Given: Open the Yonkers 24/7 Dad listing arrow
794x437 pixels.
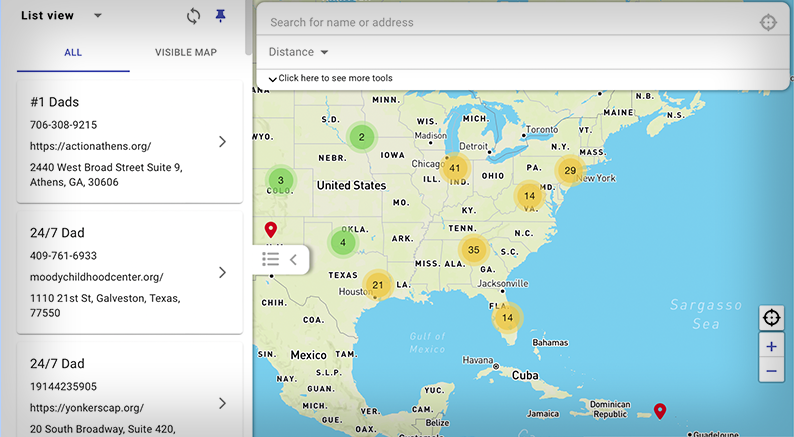Looking at the screenshot, I should tap(222, 403).
